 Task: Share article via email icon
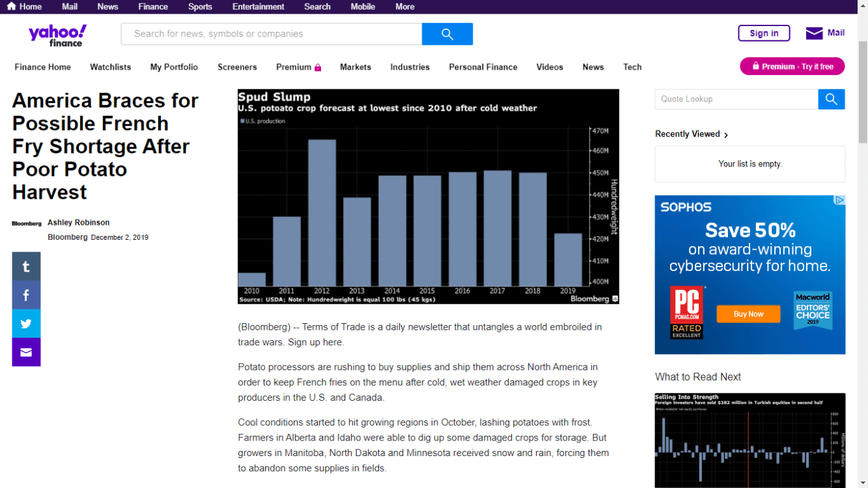point(26,352)
